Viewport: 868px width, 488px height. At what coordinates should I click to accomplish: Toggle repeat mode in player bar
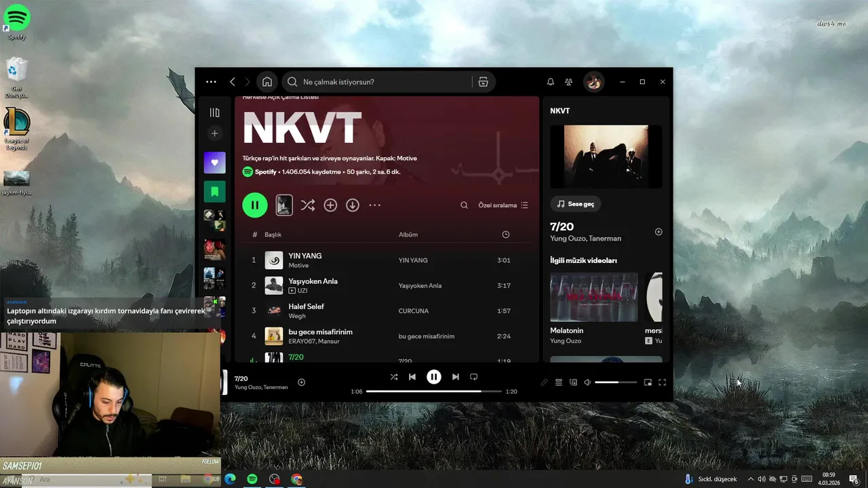[474, 377]
